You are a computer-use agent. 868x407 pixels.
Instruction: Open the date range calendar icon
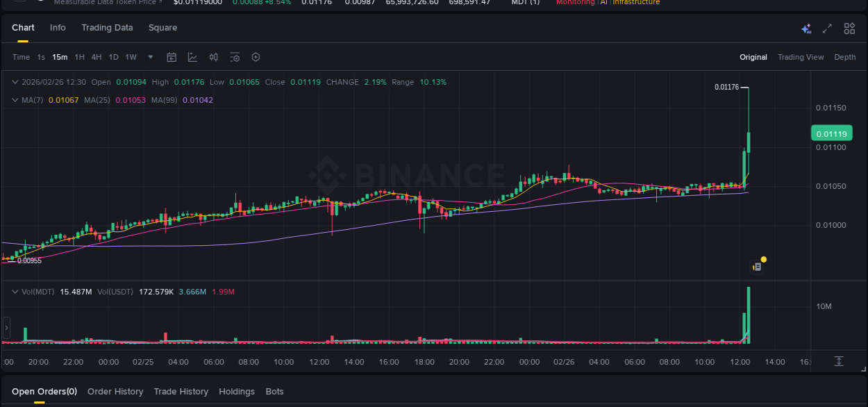tap(172, 57)
